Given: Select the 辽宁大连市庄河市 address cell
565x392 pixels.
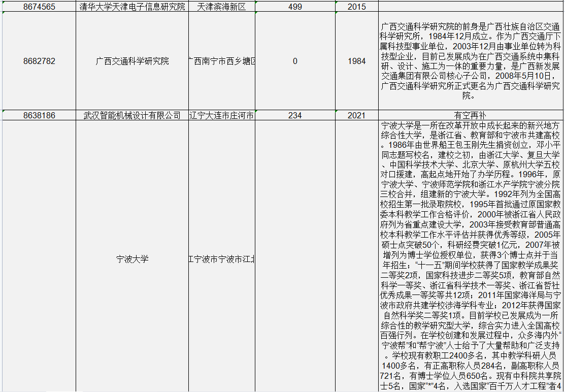Looking at the screenshot, I should pyautogui.click(x=221, y=115).
